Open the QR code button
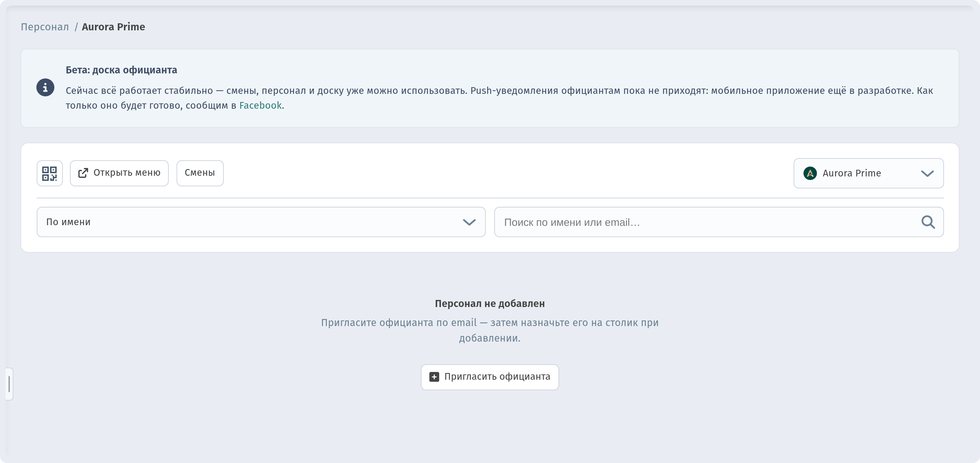The image size is (980, 463). click(49, 173)
